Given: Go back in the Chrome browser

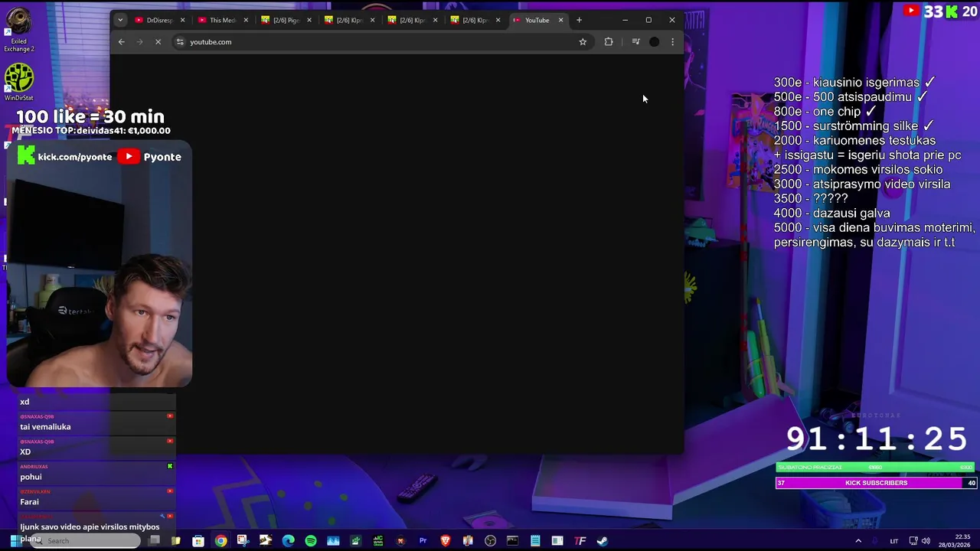Looking at the screenshot, I should point(121,42).
